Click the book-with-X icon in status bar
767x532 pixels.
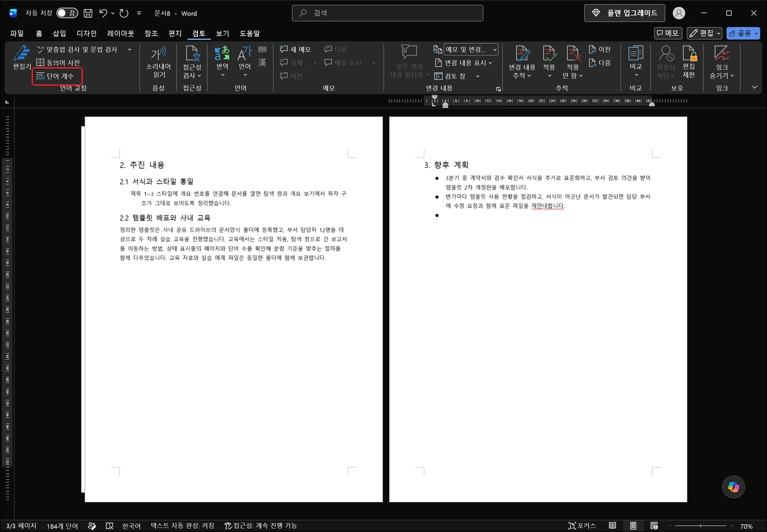click(x=110, y=526)
